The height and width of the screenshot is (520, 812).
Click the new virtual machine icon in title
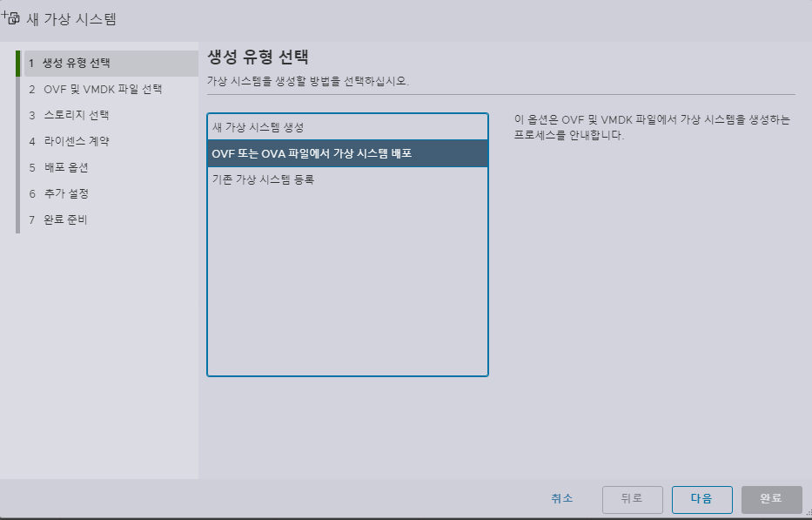[10, 18]
